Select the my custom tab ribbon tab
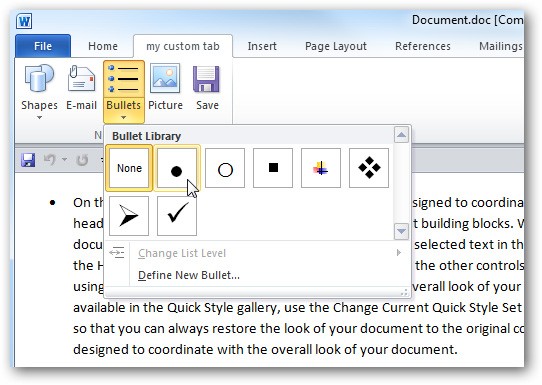This screenshot has height=385, width=542. coord(183,46)
